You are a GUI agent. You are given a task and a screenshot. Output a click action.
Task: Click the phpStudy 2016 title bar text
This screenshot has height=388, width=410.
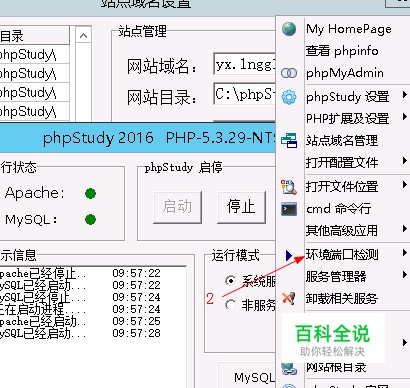pyautogui.click(x=98, y=138)
